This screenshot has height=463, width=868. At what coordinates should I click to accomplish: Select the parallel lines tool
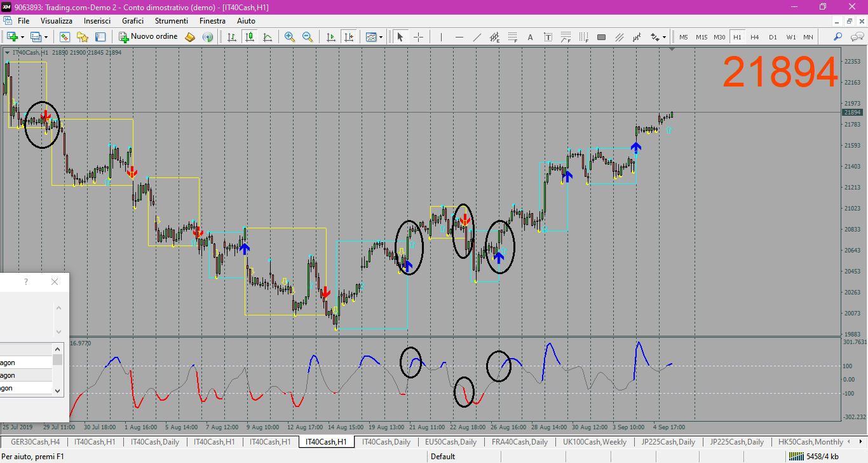tap(619, 37)
